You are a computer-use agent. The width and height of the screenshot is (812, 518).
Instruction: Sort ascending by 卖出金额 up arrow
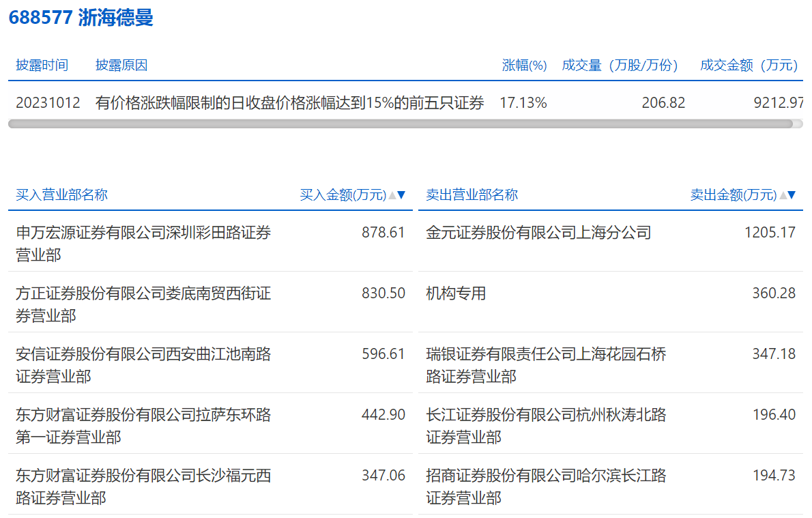[x=783, y=195]
